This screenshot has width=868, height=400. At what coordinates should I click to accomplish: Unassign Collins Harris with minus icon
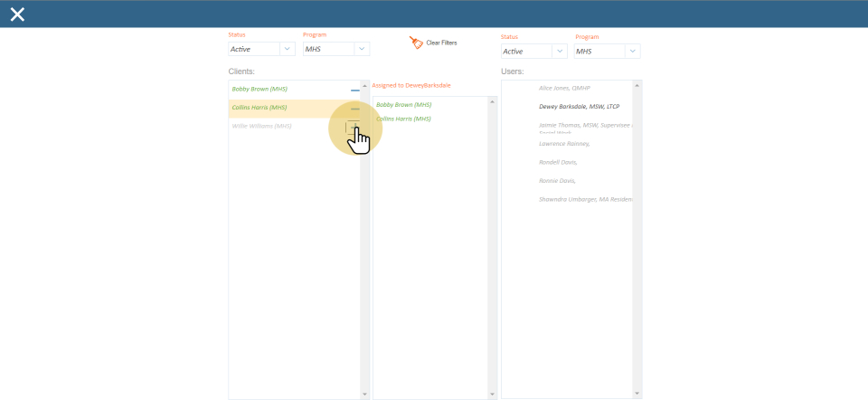[355, 109]
